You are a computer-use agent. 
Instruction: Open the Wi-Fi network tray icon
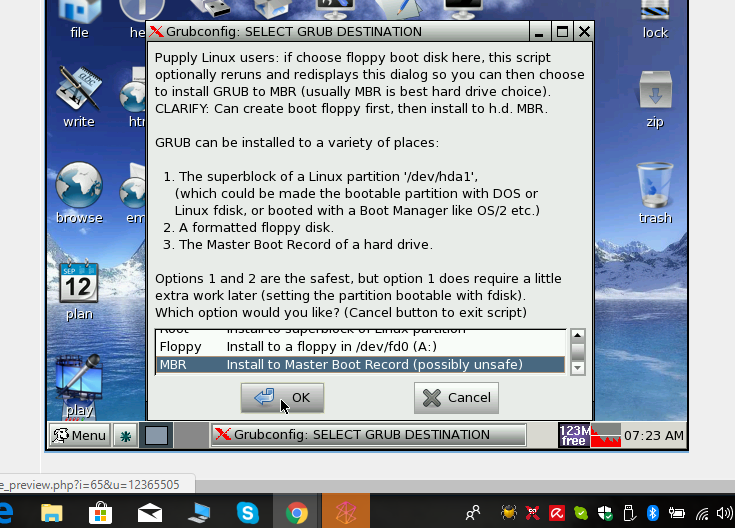[702, 513]
